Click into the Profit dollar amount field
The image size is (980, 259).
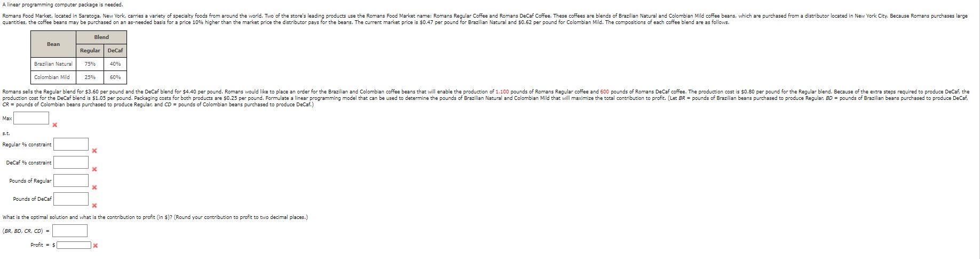tap(74, 245)
